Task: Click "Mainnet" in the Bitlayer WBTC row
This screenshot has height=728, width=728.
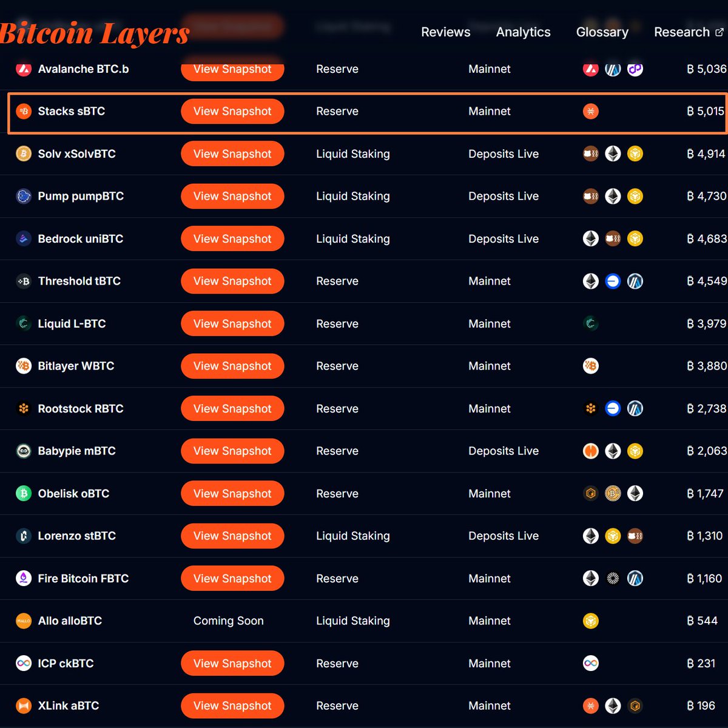Action: pos(490,366)
